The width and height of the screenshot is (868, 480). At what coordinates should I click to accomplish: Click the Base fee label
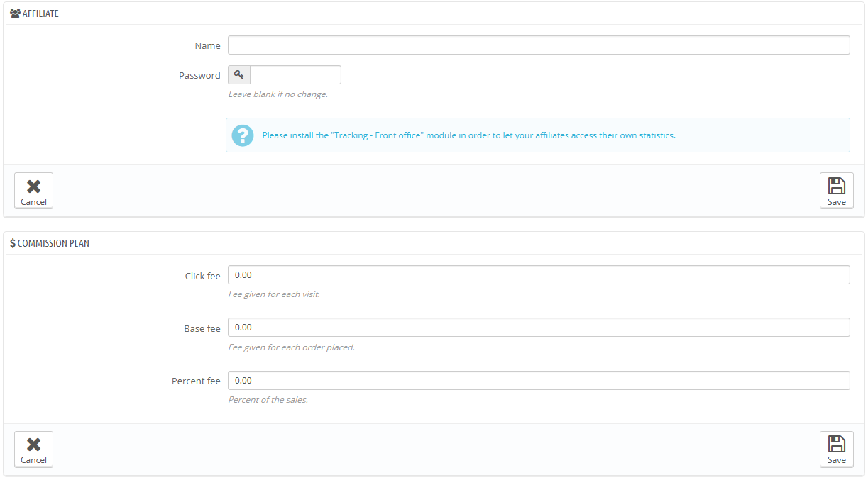pyautogui.click(x=202, y=328)
